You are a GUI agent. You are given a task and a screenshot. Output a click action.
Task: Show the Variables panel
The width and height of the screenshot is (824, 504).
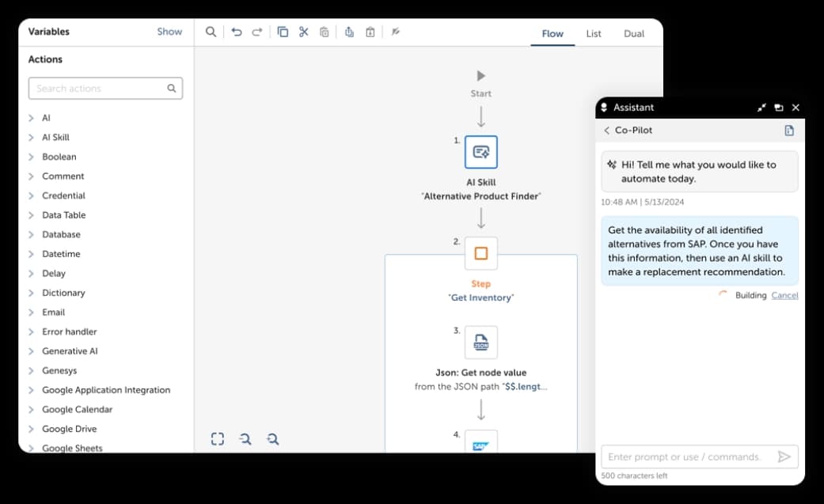tap(169, 32)
